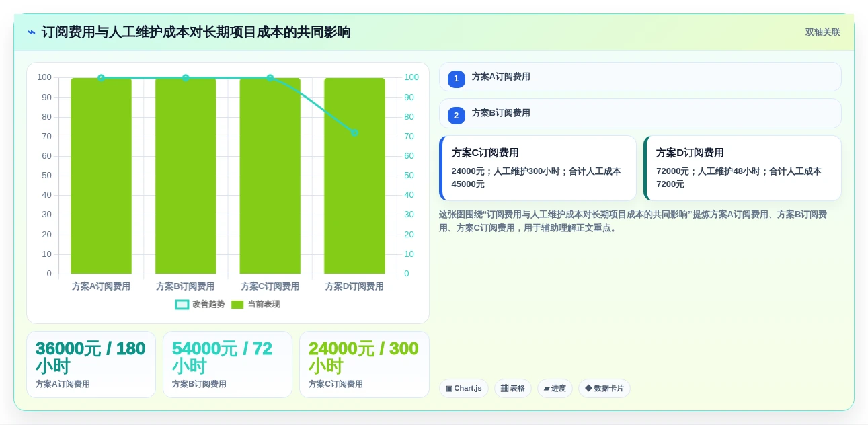868x425 pixels.
Task: Click the 方案C订阅费用 caption under 24000元
Action: coord(336,384)
